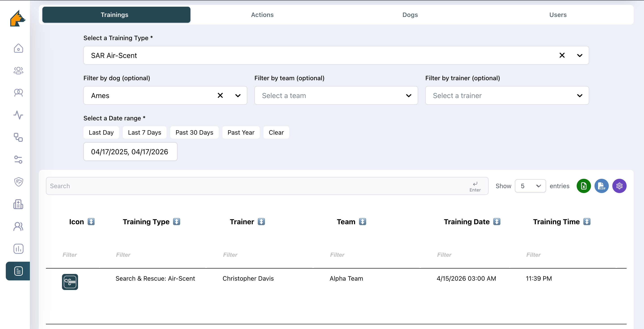Screen dimensions: 644x329
Task: Click the home icon in sidebar
Action: [18, 48]
